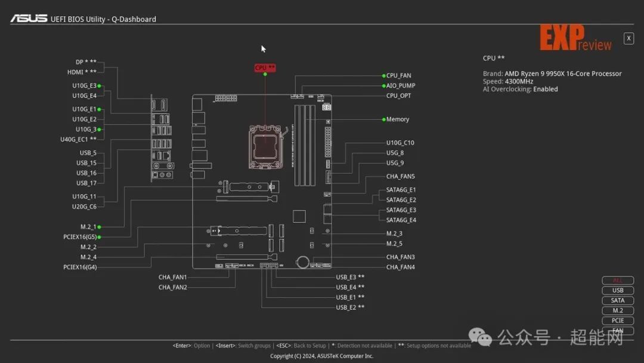
Task: Click the DIMM memory slots on diagram
Action: [305, 146]
